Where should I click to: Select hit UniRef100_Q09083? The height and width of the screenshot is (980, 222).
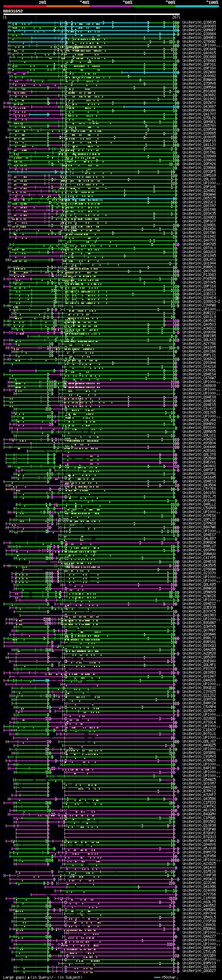pos(199,26)
